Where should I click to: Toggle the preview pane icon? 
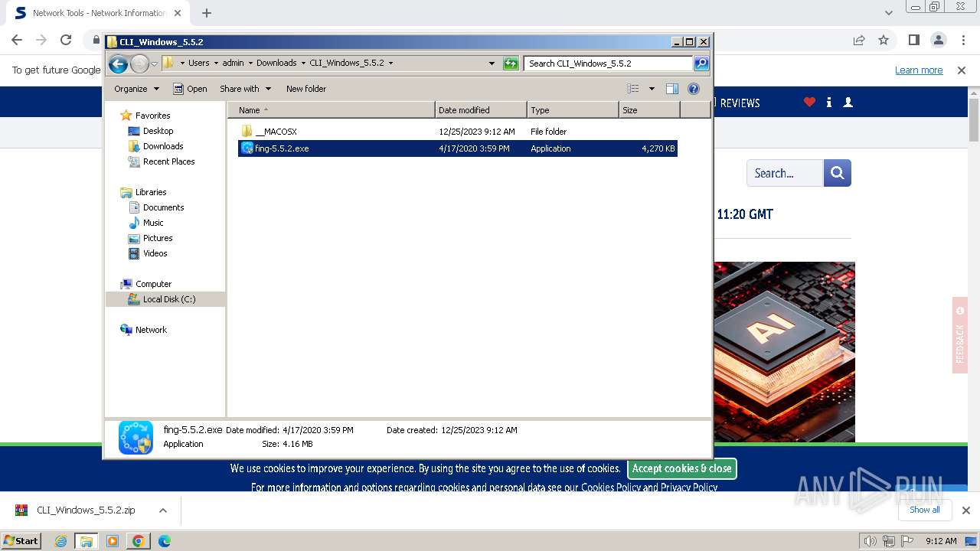tap(672, 89)
